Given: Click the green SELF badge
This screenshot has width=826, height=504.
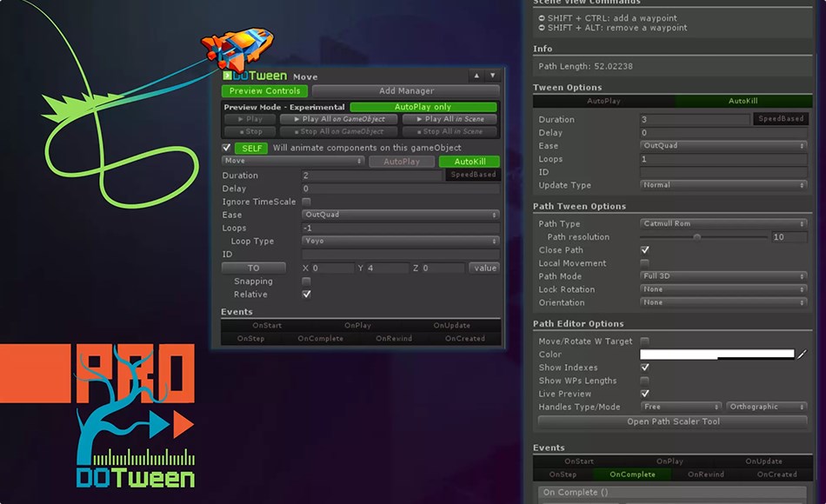Looking at the screenshot, I should coord(251,148).
